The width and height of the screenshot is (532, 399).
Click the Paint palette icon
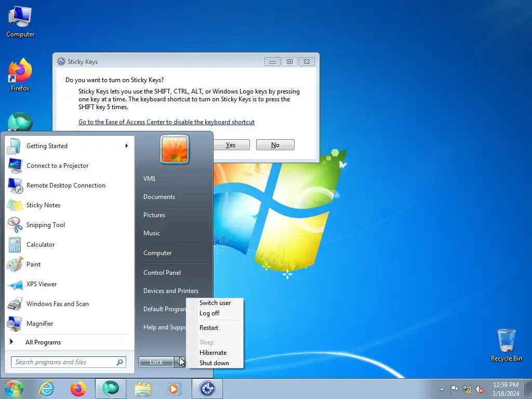pos(15,264)
